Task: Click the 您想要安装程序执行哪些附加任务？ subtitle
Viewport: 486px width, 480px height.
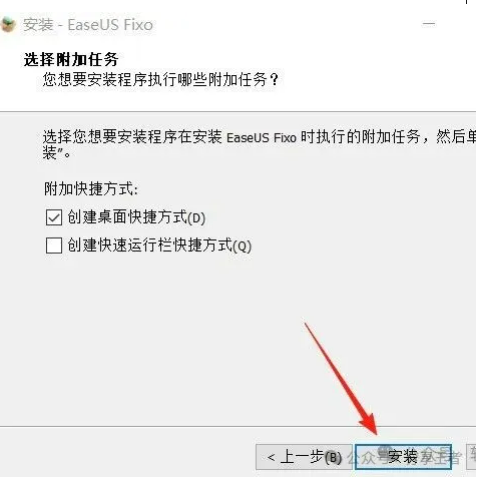Action: (160, 80)
